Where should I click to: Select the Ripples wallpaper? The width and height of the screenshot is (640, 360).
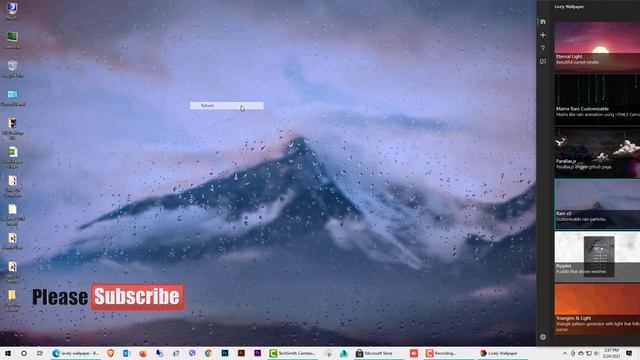click(597, 256)
